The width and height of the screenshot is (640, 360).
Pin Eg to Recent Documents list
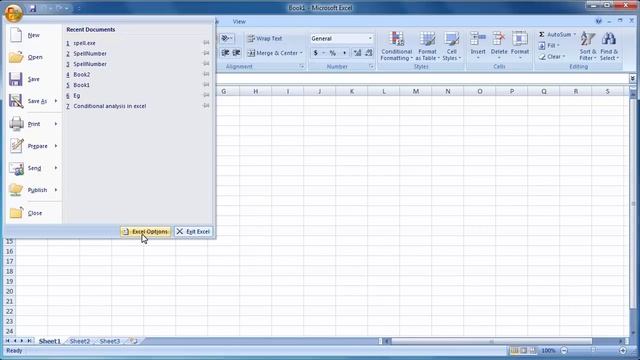click(206, 95)
